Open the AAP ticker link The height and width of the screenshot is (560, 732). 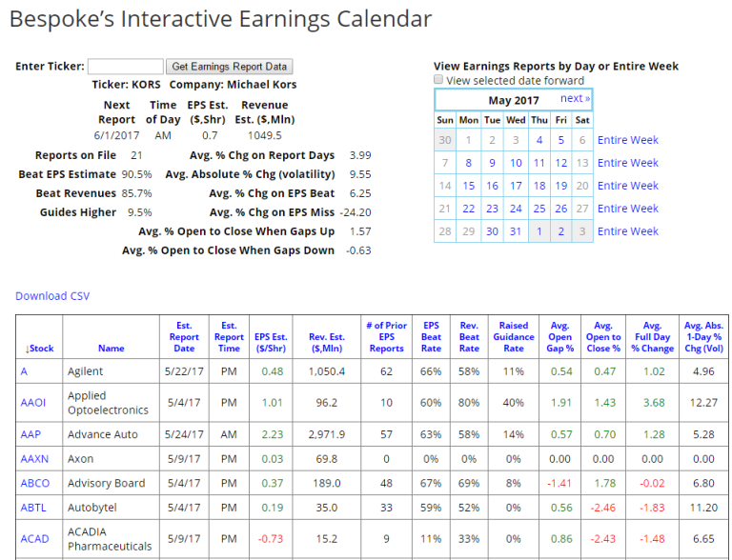[30, 435]
